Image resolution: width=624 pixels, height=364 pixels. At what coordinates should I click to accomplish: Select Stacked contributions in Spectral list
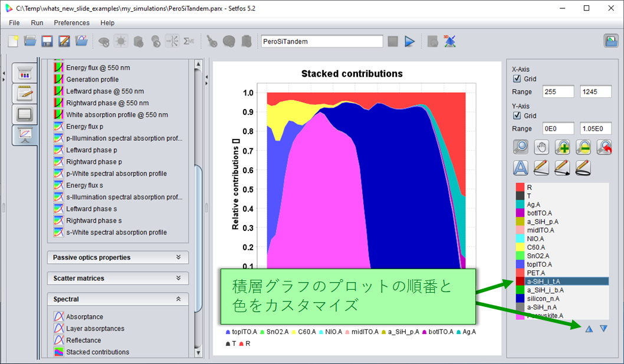coord(97,352)
